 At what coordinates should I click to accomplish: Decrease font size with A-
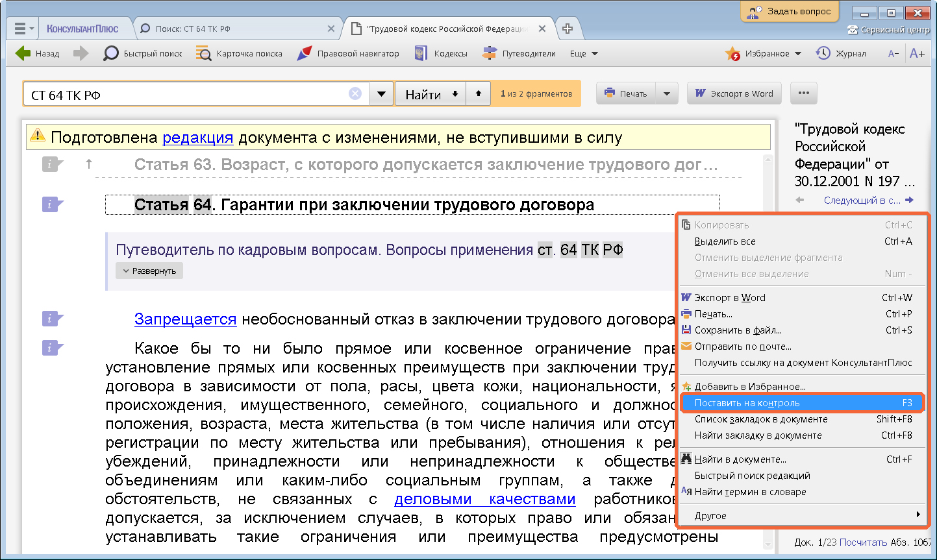pyautogui.click(x=893, y=54)
